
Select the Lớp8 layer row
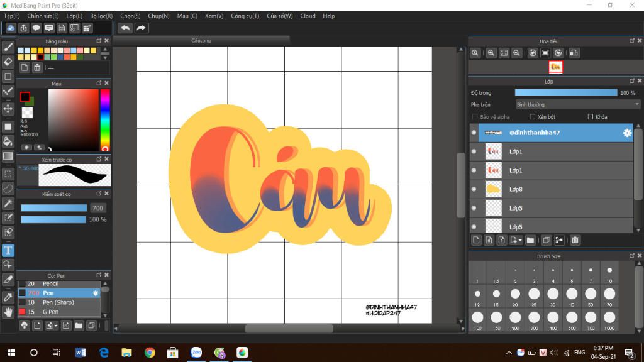click(x=552, y=189)
